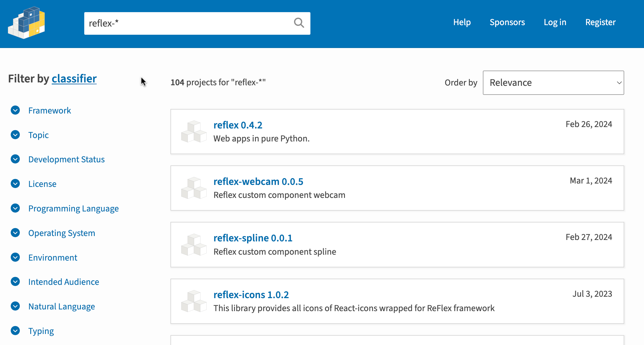Viewport: 644px width, 345px height.
Task: Click the package icon beside reflex-spline
Action: [194, 244]
